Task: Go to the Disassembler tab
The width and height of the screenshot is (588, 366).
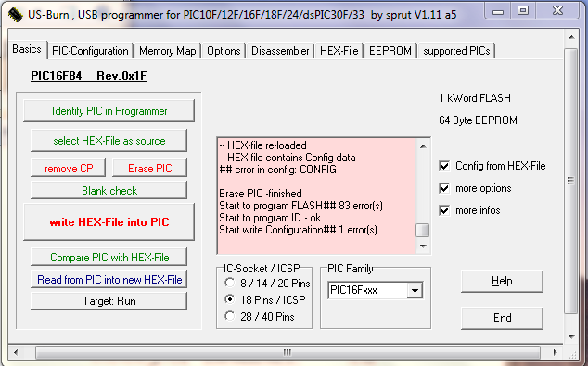Action: tap(280, 51)
